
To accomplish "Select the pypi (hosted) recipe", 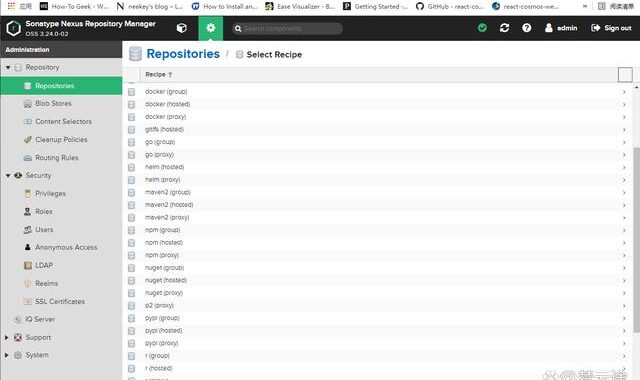I will (x=378, y=331).
